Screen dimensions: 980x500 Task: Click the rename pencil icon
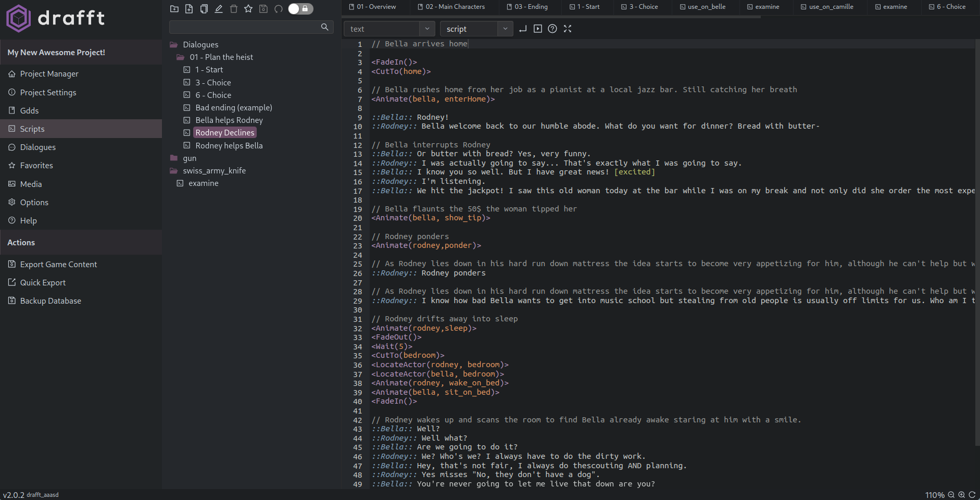pyautogui.click(x=219, y=9)
